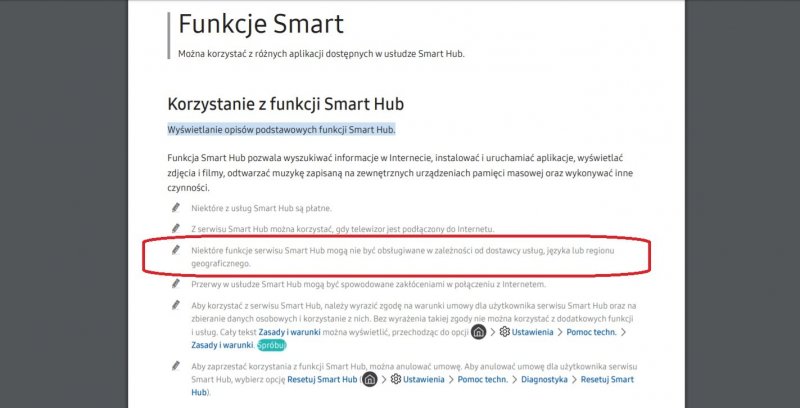Select the pencil icon beside the 'Aby zaprzestać' note
This screenshot has height=408, width=800.
click(176, 367)
